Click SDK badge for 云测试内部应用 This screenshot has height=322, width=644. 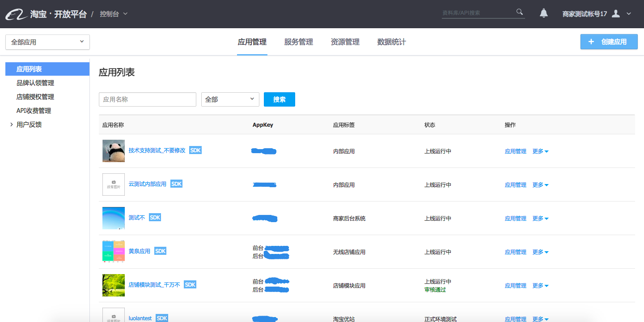tap(177, 184)
